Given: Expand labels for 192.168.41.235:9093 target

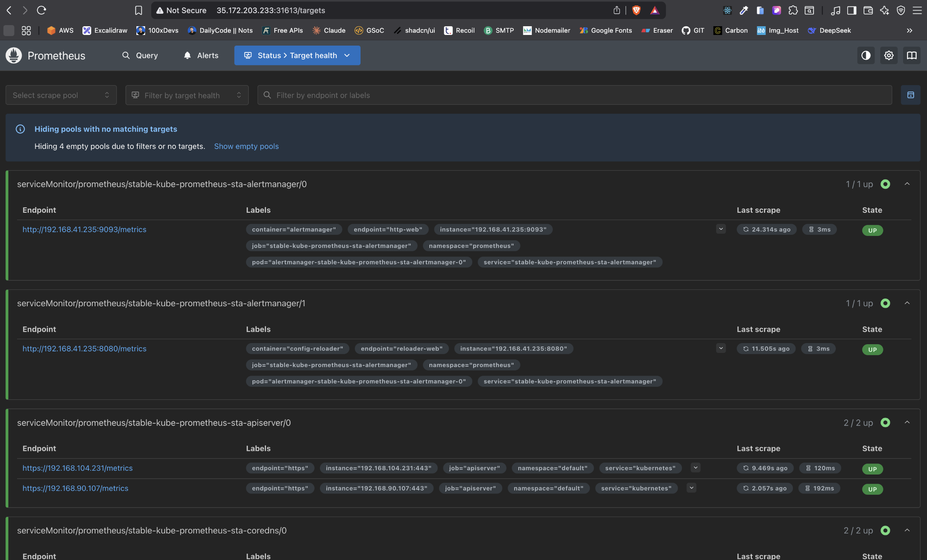Looking at the screenshot, I should click(721, 229).
